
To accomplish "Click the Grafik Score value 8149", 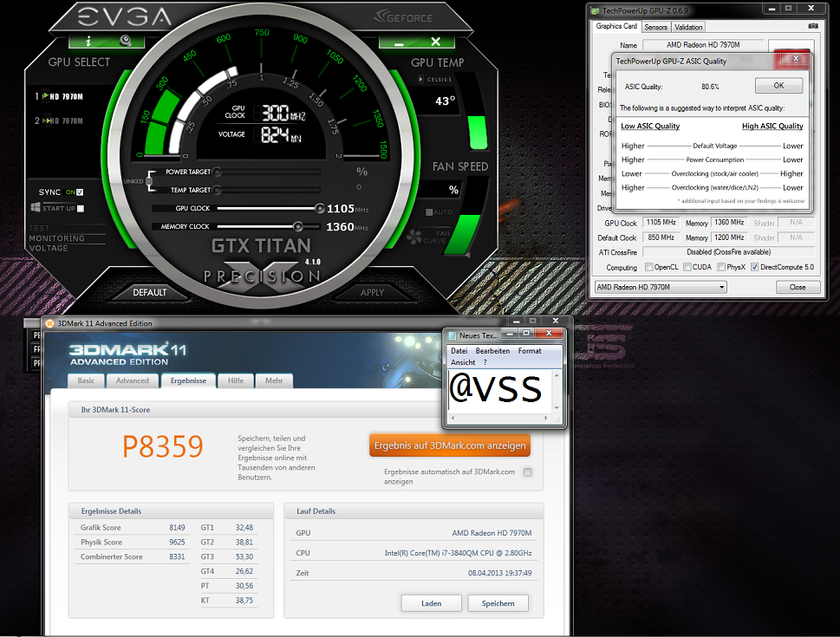I will coord(177,528).
